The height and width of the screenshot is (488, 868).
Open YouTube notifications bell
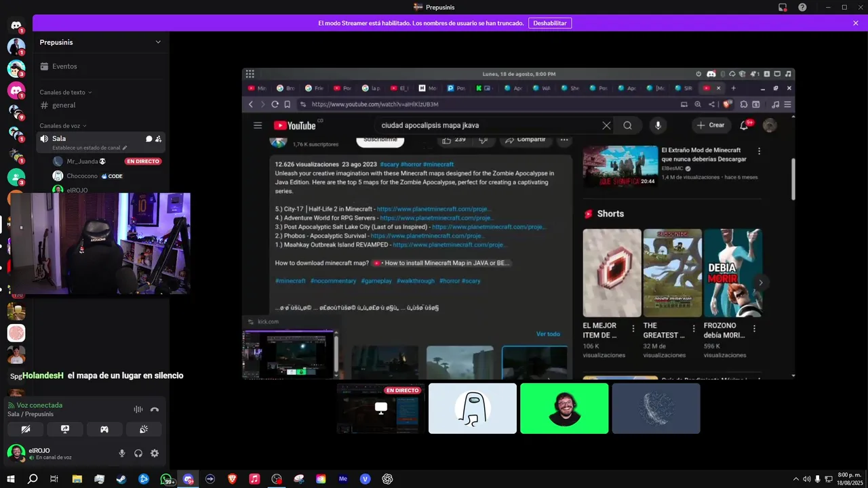point(745,125)
